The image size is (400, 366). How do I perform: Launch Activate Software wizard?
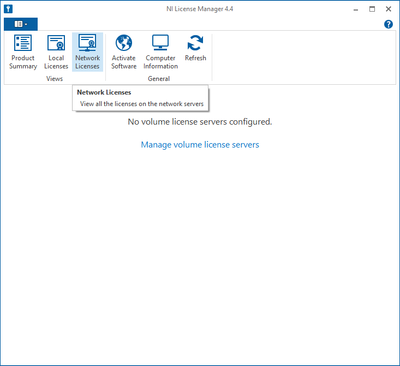coord(124,52)
